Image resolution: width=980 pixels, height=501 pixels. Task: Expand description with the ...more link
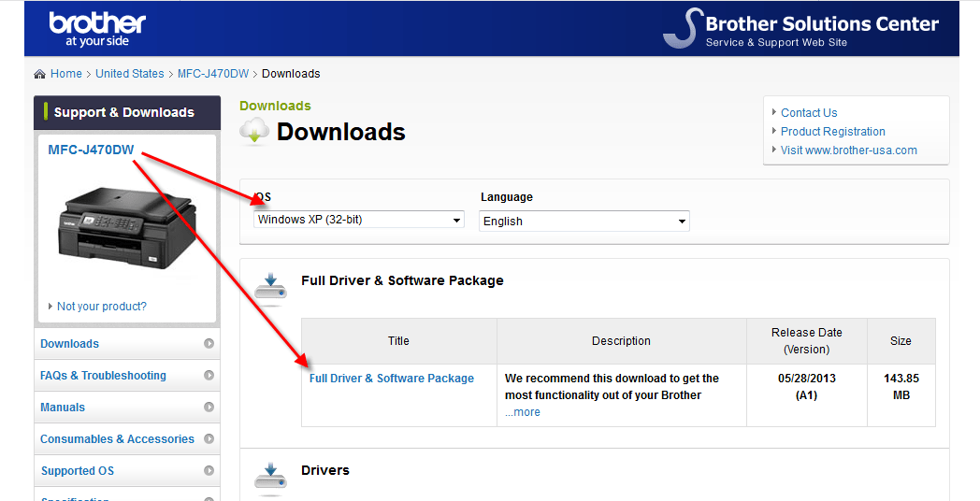(523, 412)
